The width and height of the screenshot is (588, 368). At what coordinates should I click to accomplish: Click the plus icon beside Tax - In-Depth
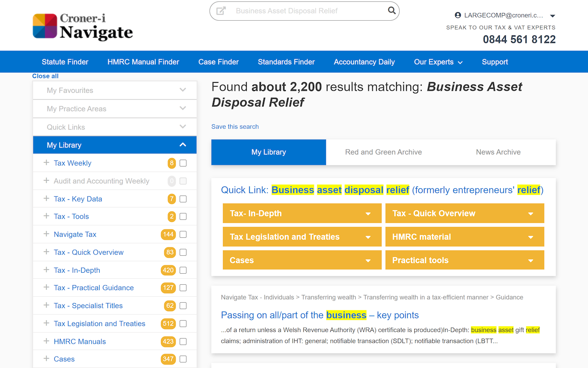coord(46,270)
